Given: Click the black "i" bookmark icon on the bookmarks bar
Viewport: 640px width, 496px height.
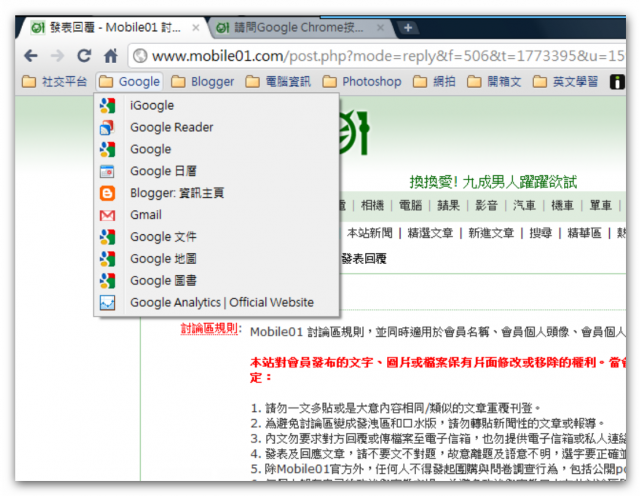Looking at the screenshot, I should tap(617, 82).
